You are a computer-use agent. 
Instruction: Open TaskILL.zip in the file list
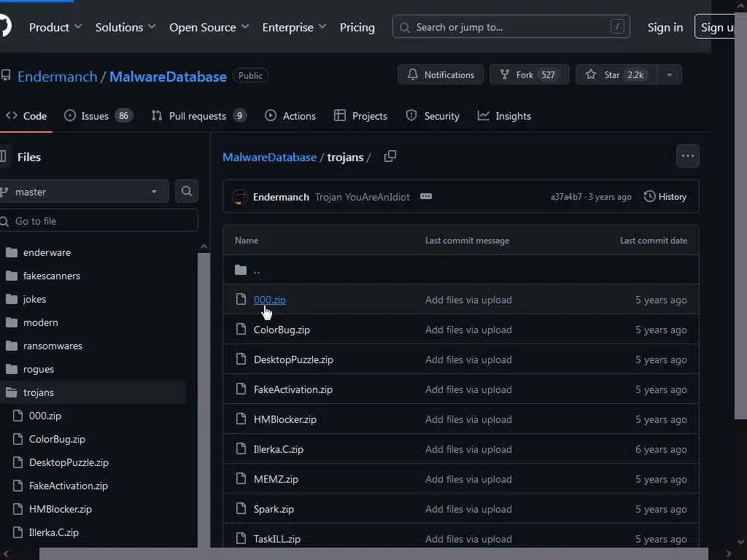click(x=276, y=539)
